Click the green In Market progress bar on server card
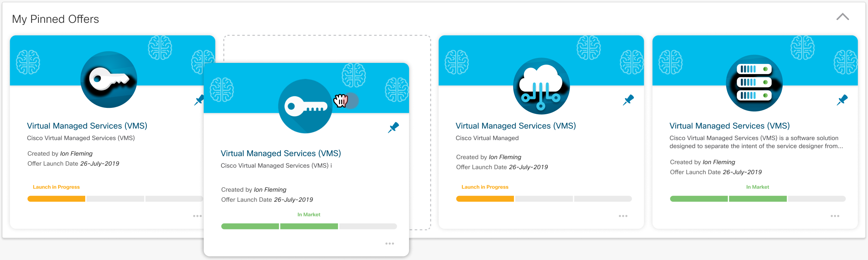The height and width of the screenshot is (260, 868). coord(728,199)
